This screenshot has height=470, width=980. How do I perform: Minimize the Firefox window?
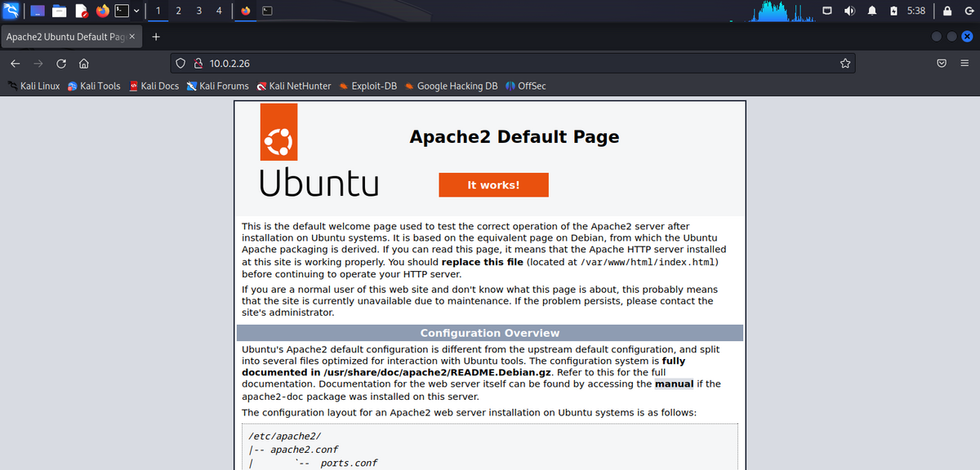click(938, 37)
